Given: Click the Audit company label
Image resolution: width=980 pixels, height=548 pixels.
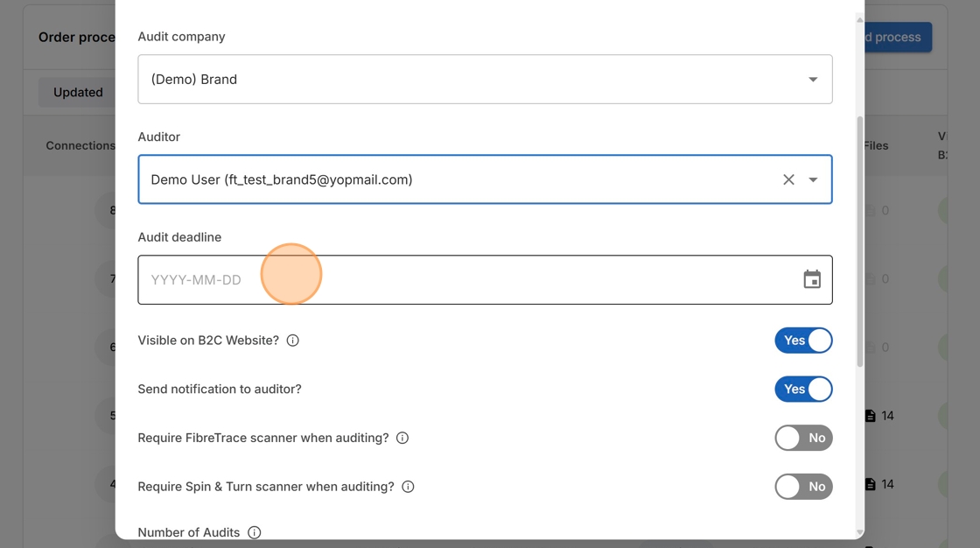Looking at the screenshot, I should pos(181,37).
